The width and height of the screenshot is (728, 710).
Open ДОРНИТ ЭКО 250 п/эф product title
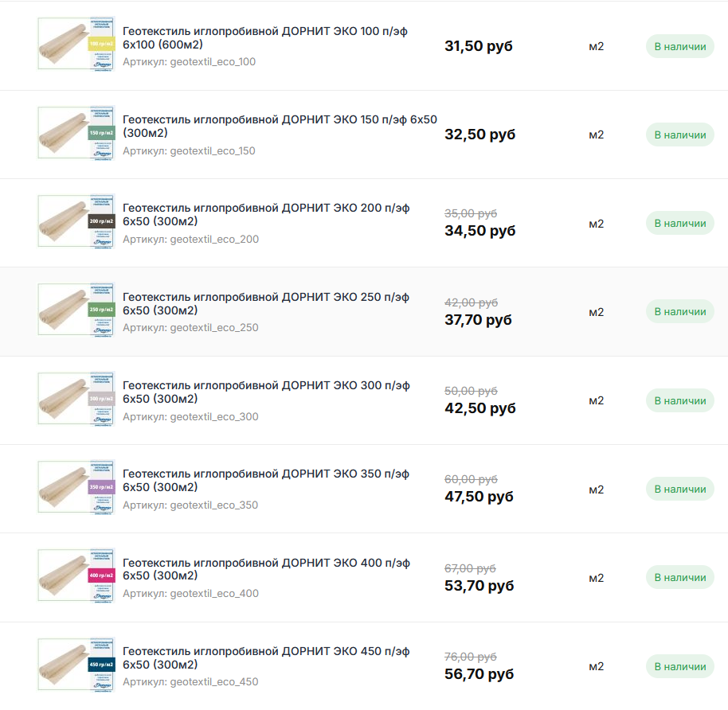266,303
